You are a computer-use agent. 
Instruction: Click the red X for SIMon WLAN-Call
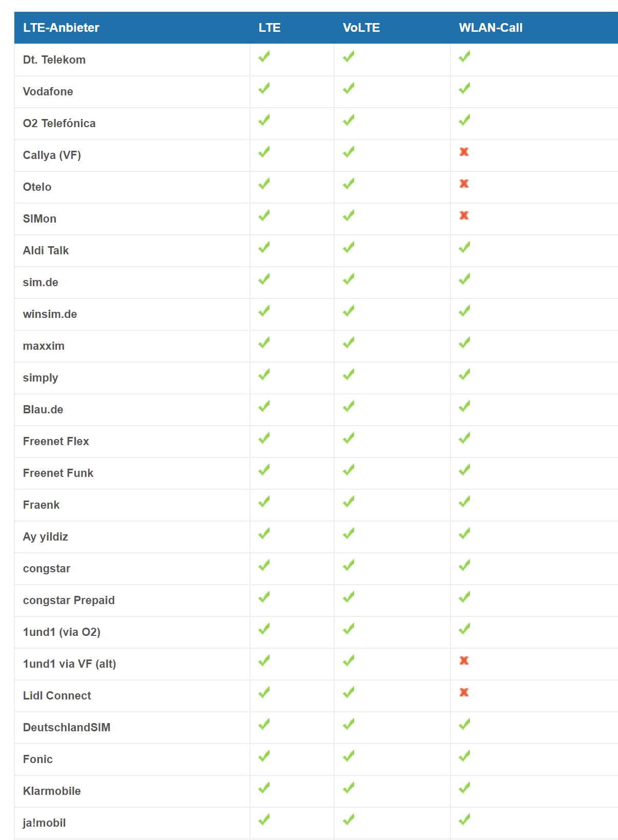tap(464, 215)
